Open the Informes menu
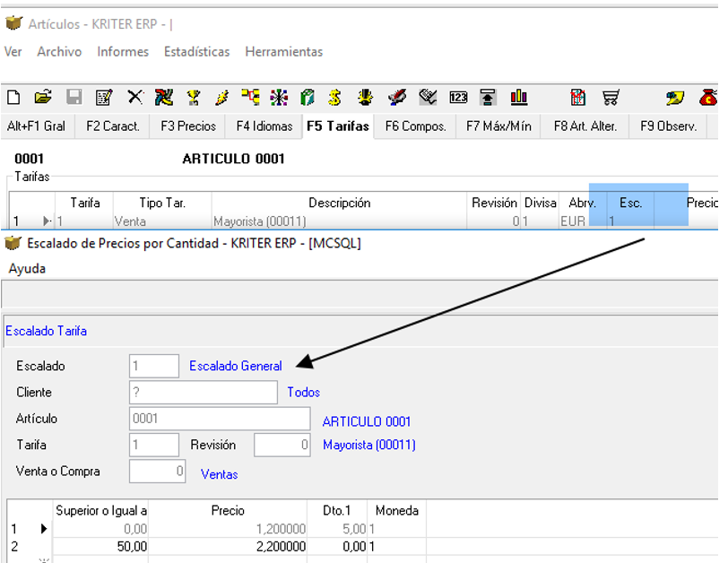This screenshot has height=563, width=728. [x=123, y=51]
